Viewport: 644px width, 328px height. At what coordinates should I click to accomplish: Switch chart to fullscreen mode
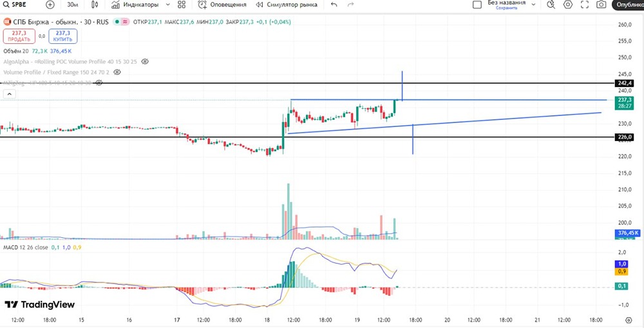[x=585, y=5]
